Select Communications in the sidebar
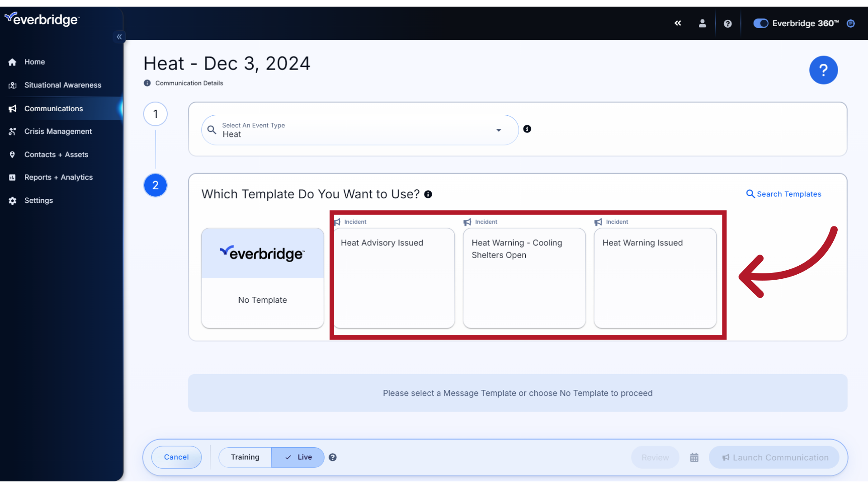The height and width of the screenshot is (488, 868). (x=61, y=108)
